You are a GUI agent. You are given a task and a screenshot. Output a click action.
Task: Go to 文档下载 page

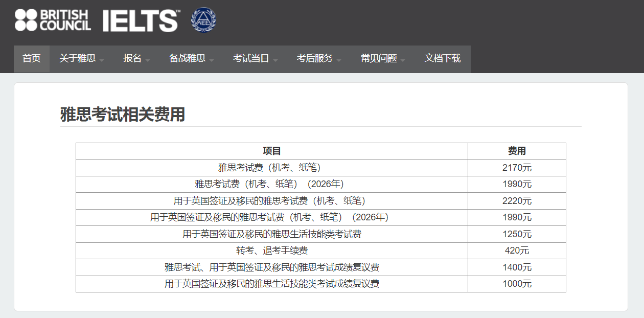click(x=443, y=59)
